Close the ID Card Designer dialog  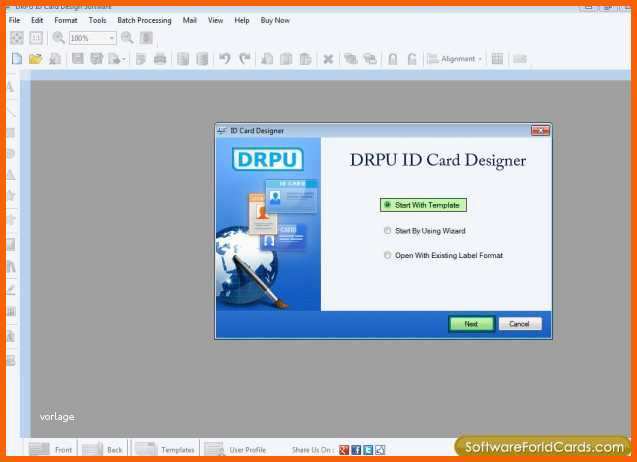point(540,130)
